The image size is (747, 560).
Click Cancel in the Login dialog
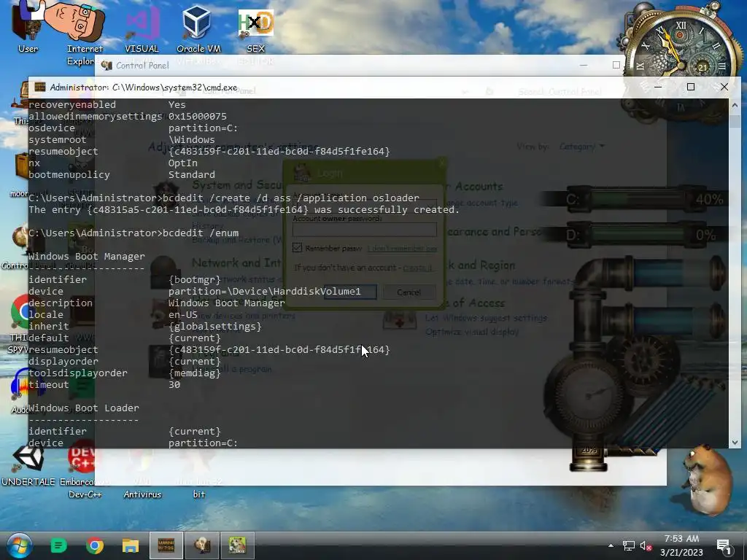pos(409,292)
